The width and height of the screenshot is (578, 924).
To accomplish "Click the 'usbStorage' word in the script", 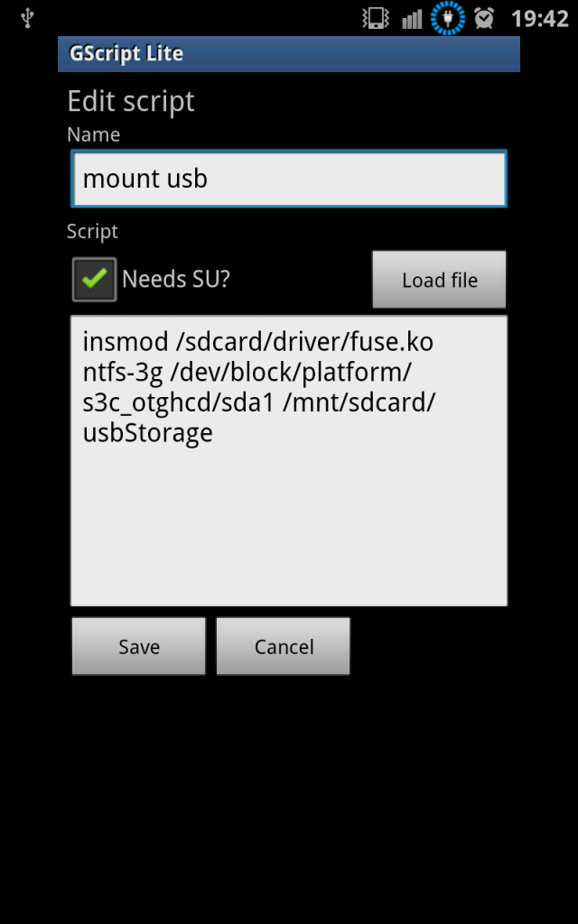I will tap(147, 432).
